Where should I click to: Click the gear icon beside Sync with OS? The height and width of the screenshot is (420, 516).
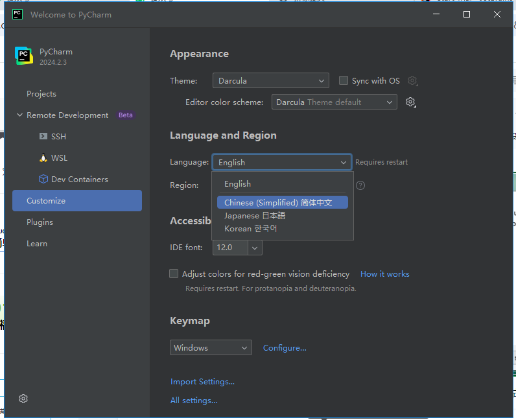click(412, 80)
